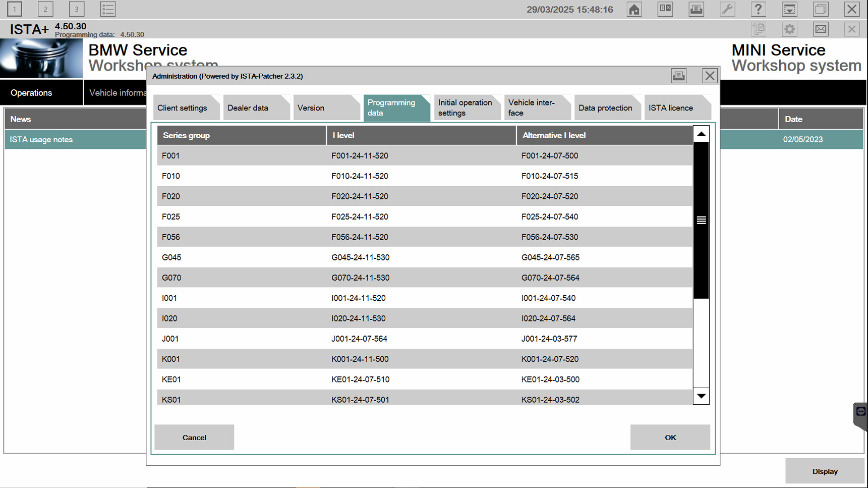
Task: Select the ISTA usage notes news entry
Action: click(x=41, y=139)
